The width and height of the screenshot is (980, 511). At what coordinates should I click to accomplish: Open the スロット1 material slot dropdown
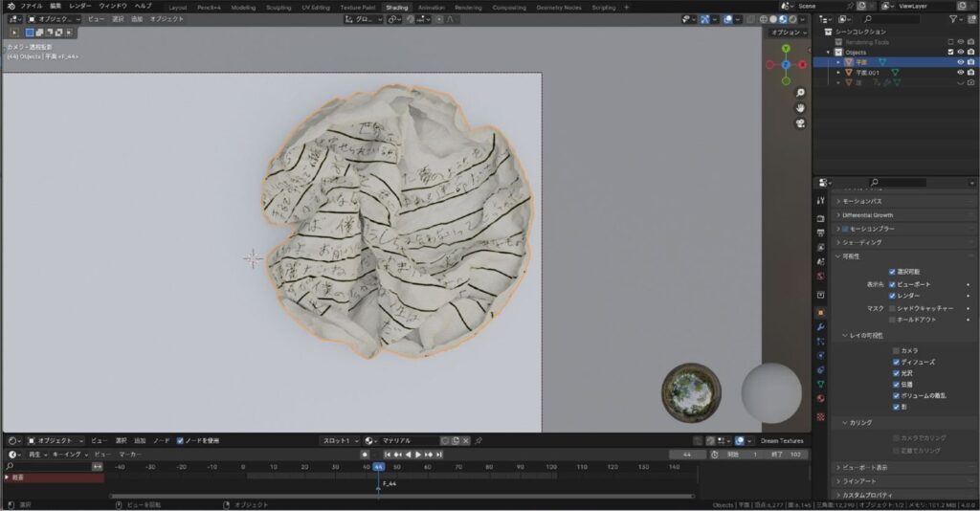(341, 440)
